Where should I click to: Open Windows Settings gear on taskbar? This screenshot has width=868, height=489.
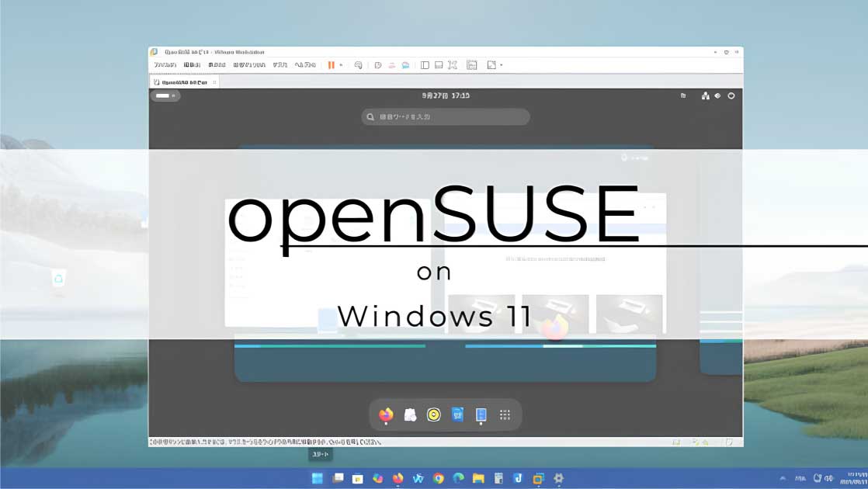pyautogui.click(x=558, y=478)
